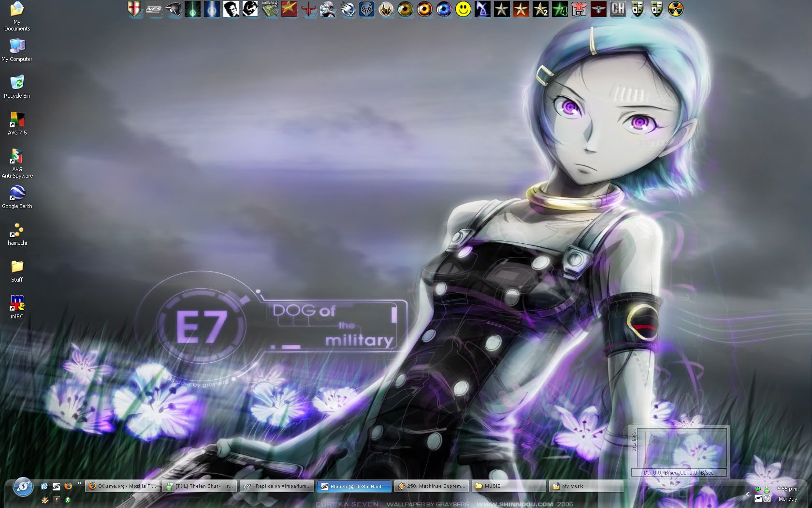Click the green person tray icon
This screenshot has width=812, height=508.
coord(767,490)
